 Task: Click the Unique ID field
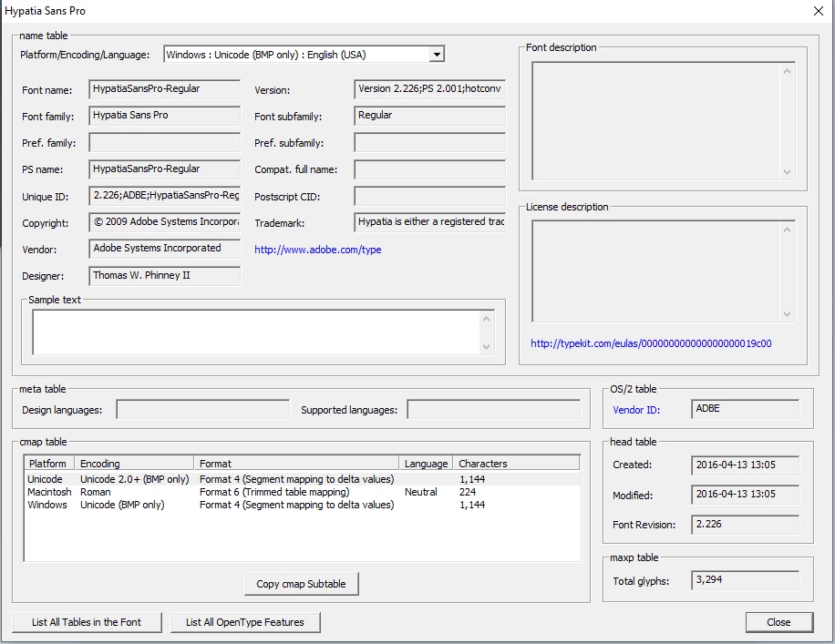165,196
